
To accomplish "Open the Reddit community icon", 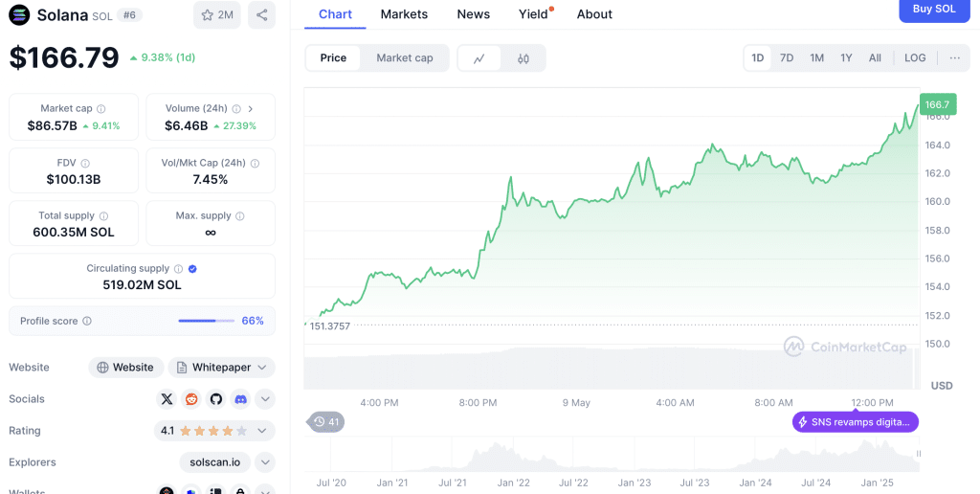I will click(191, 399).
